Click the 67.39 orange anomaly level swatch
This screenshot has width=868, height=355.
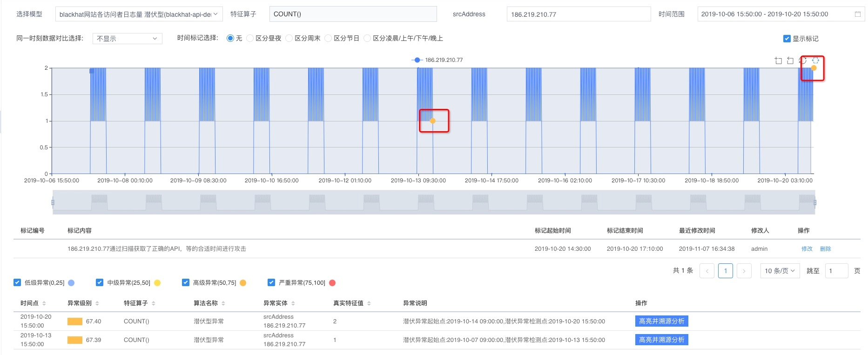click(75, 340)
